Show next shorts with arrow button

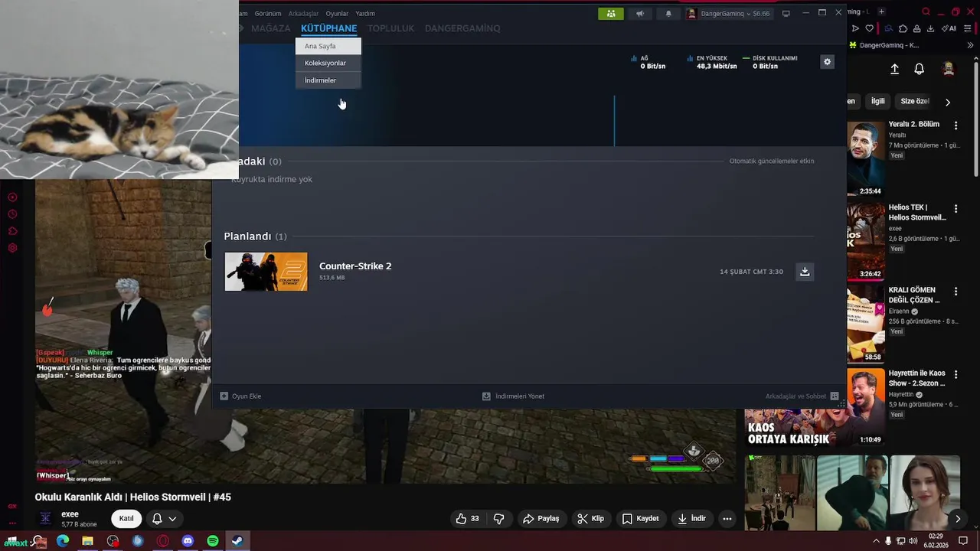[958, 519]
